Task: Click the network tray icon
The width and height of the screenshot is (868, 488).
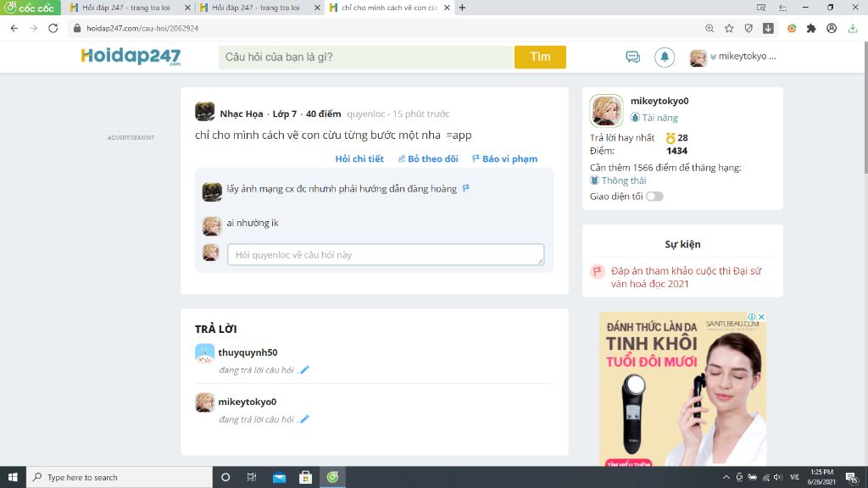Action: (x=765, y=477)
